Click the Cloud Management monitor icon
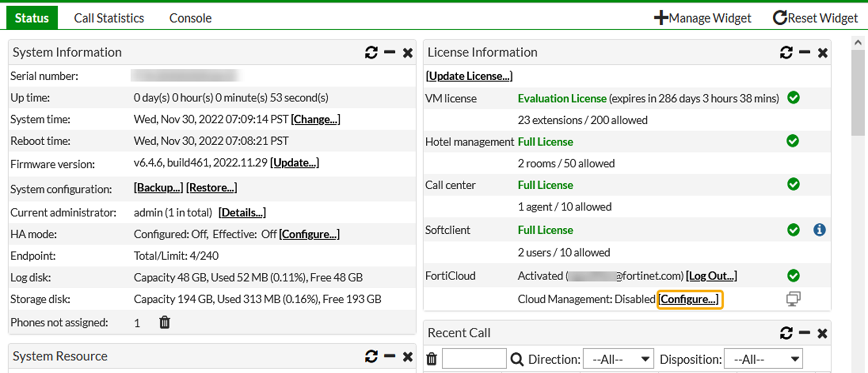The width and height of the screenshot is (868, 373). [793, 299]
